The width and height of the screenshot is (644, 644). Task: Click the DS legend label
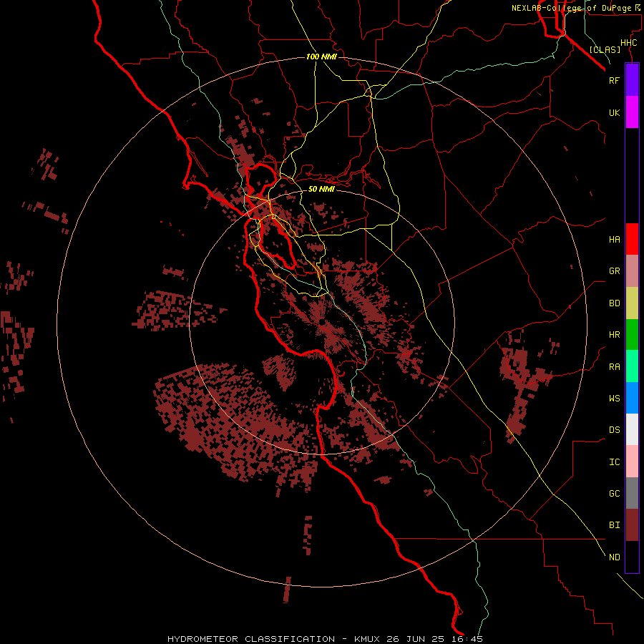[x=614, y=430]
